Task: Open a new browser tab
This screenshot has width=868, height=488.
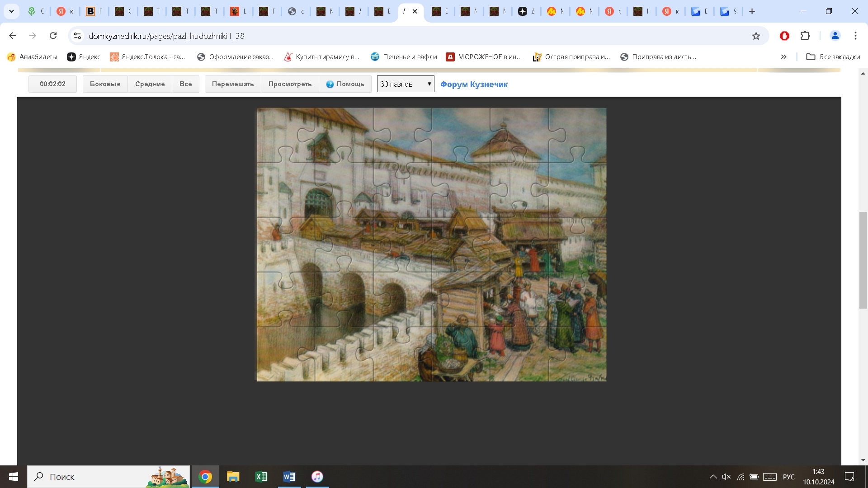Action: click(x=752, y=11)
